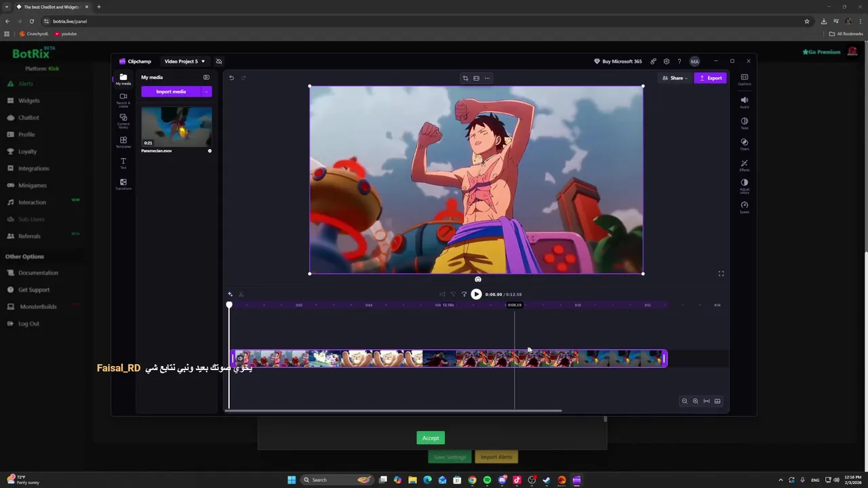
Task: Open Minigames in the BotRix sidebar
Action: [32, 185]
